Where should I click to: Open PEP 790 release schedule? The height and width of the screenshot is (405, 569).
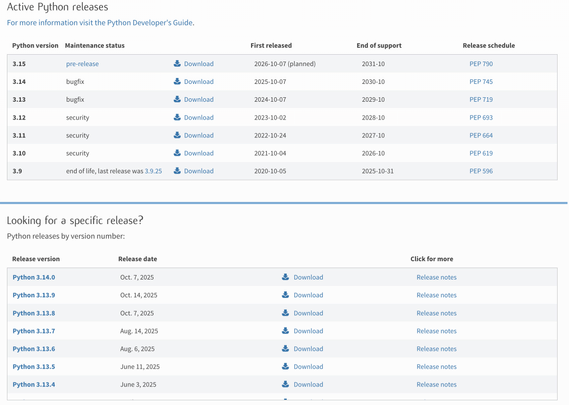tap(481, 64)
